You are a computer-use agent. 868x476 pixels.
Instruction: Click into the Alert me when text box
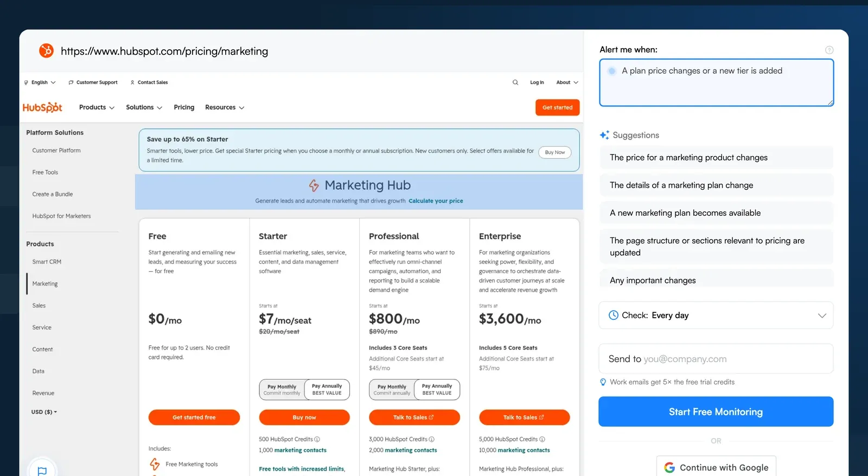[716, 82]
